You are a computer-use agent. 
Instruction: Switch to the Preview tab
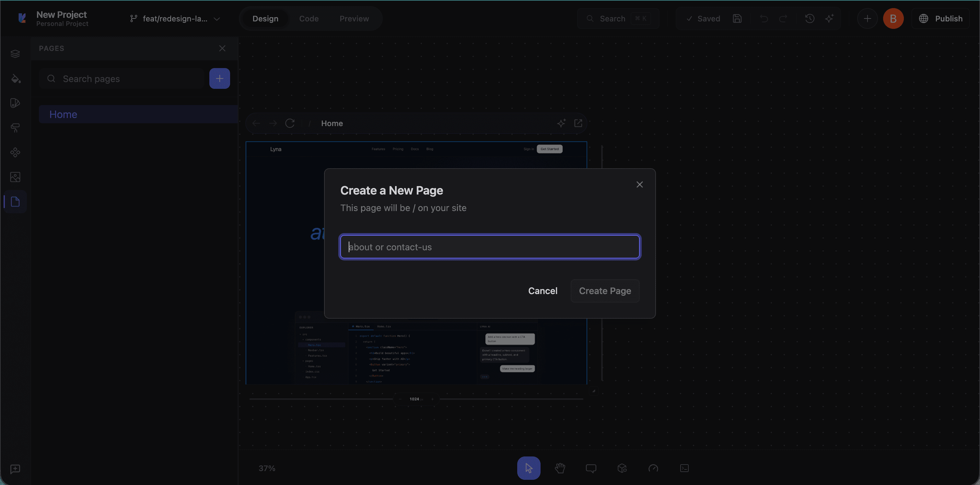pyautogui.click(x=354, y=18)
